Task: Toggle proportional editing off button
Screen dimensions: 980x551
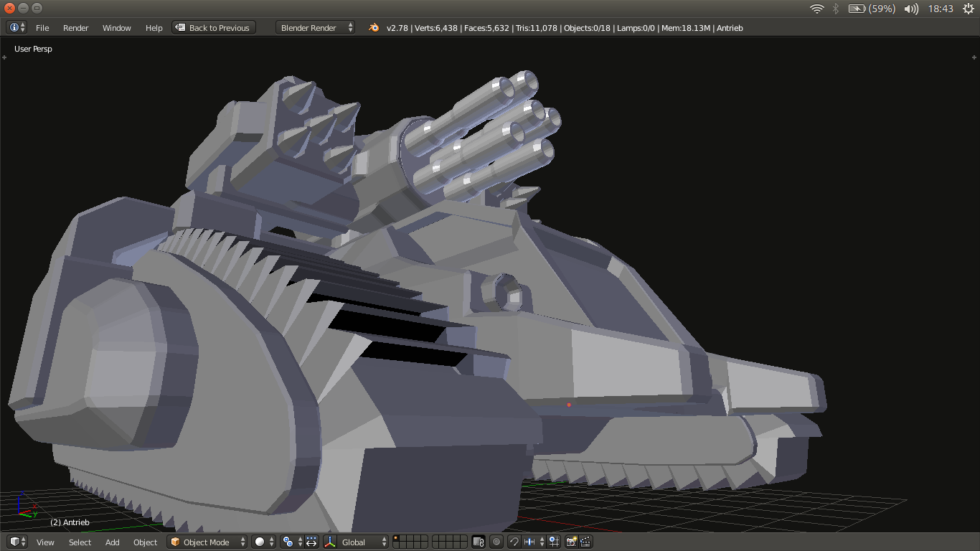Action: click(496, 542)
